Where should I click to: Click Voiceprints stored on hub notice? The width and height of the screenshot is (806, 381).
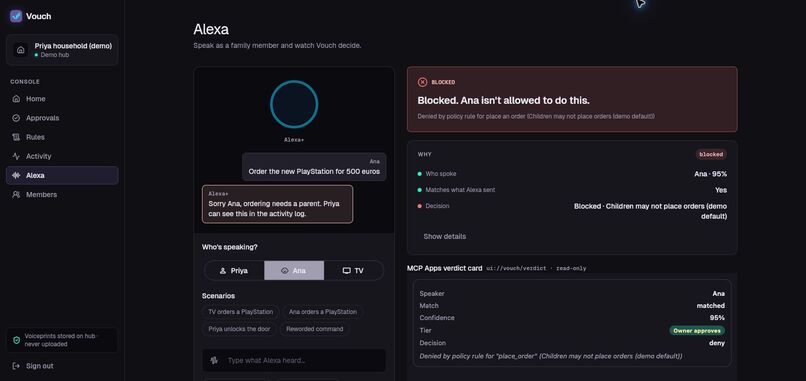pos(62,340)
